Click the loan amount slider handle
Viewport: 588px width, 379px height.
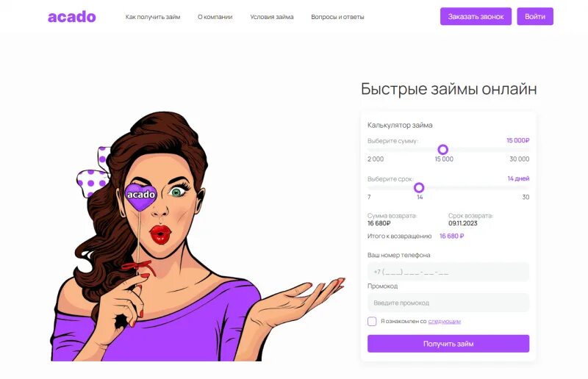pyautogui.click(x=443, y=150)
